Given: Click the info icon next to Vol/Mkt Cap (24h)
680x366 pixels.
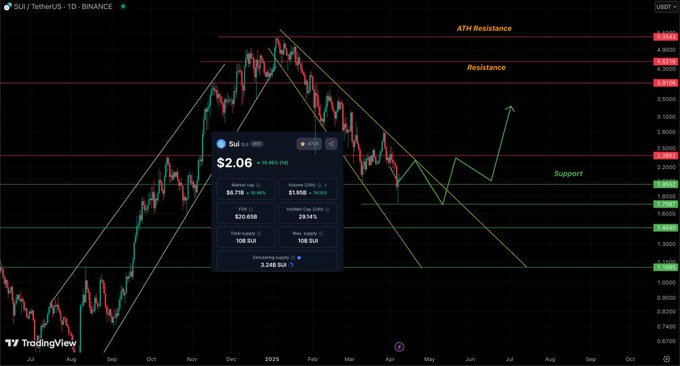Looking at the screenshot, I should [x=327, y=209].
